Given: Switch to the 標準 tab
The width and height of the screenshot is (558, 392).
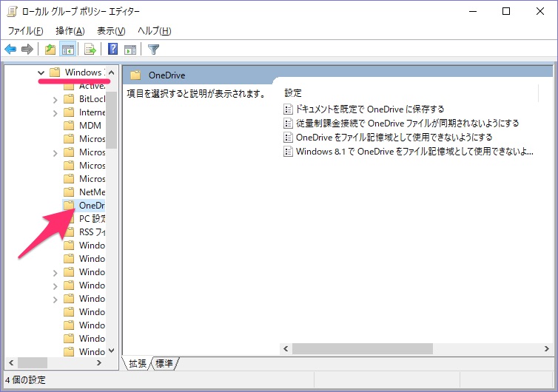Looking at the screenshot, I should pos(164,363).
